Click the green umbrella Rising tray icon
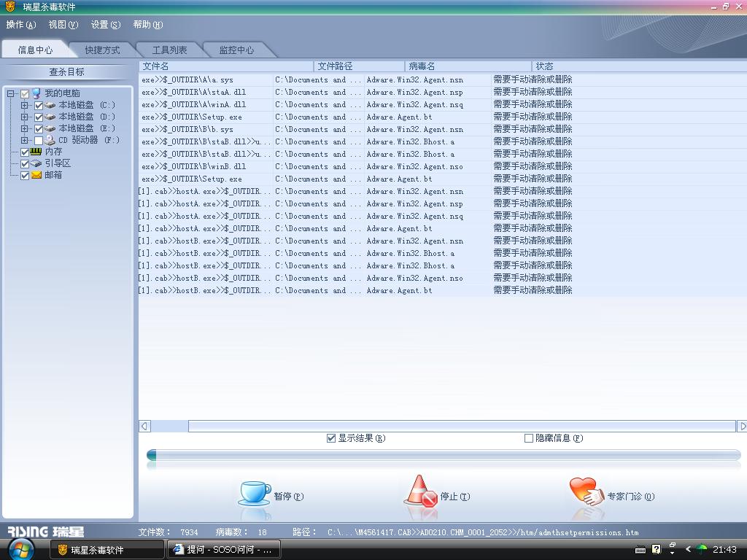This screenshot has height=560, width=747. [x=702, y=549]
